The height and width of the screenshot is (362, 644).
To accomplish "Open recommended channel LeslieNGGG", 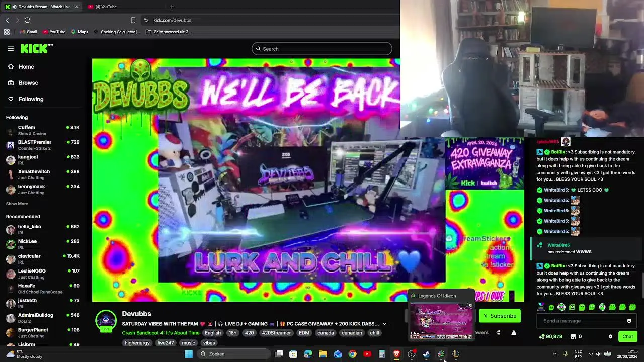I will (x=43, y=274).
